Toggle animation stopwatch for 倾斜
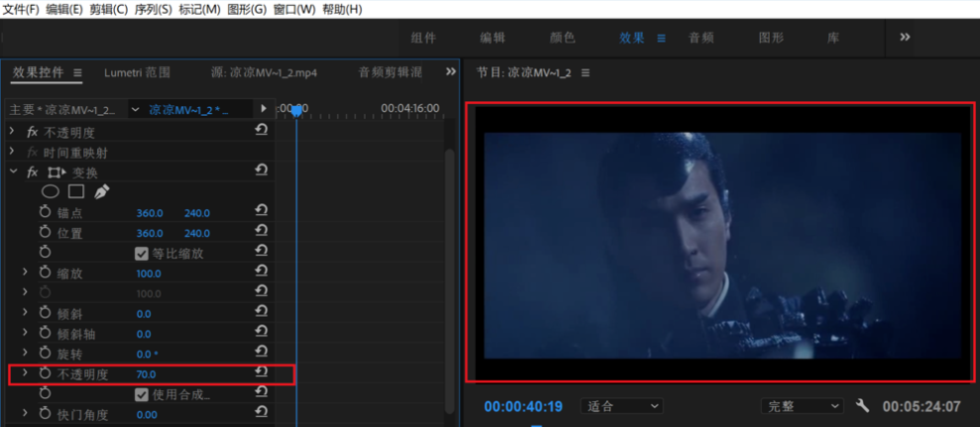980x427 pixels. (45, 313)
